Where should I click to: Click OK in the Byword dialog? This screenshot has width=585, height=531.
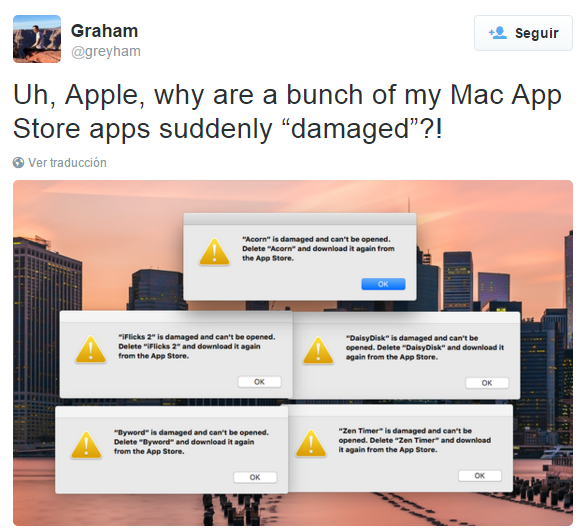[x=255, y=477]
